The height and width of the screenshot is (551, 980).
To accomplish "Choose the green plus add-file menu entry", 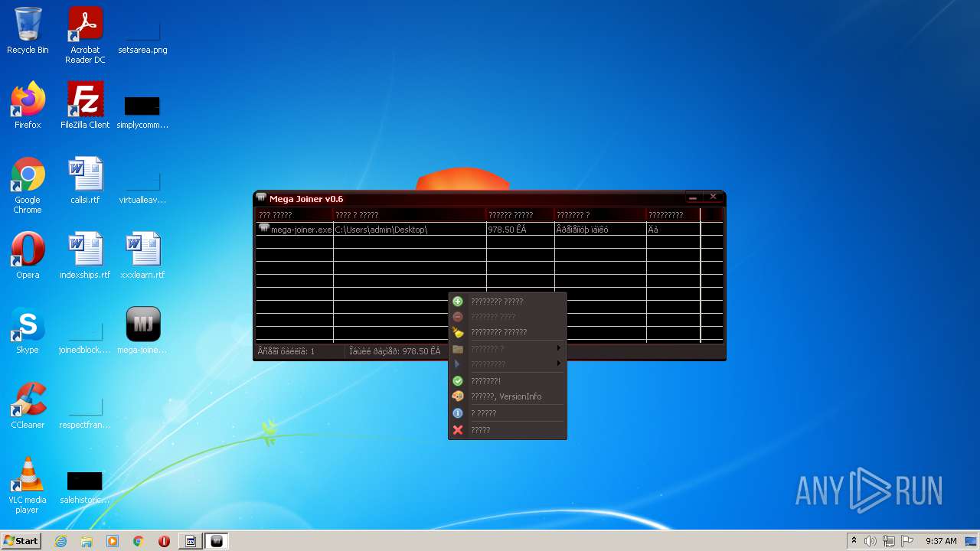I will pos(507,302).
